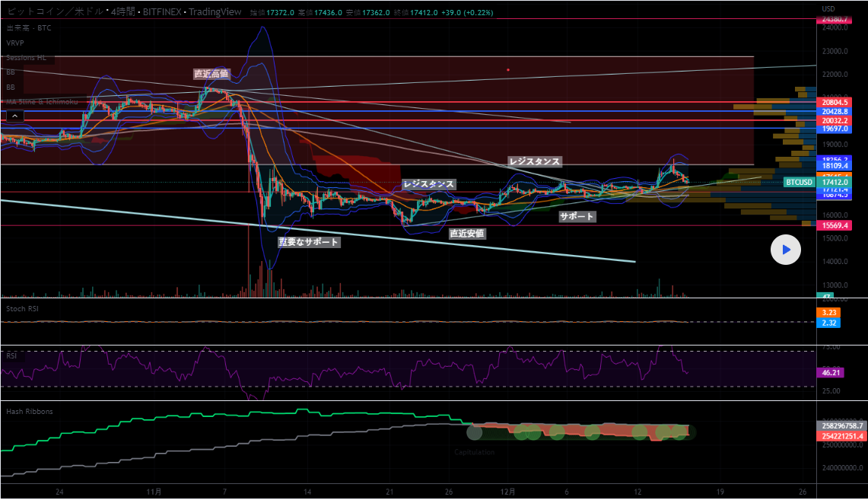The width and height of the screenshot is (868, 500).
Task: Click the Hash Ribbons indicator title
Action: tap(29, 411)
